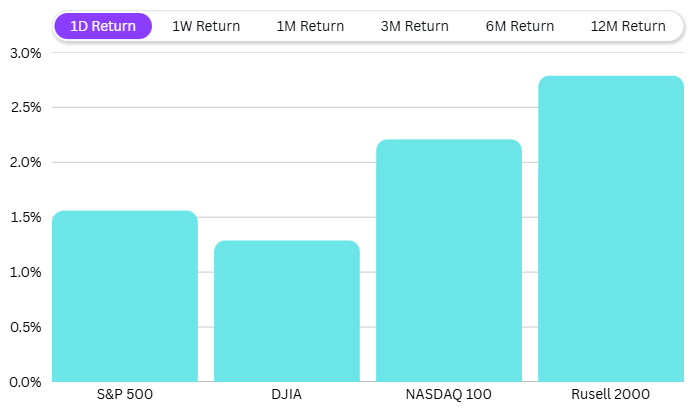Click the Rusell 2000 bar
This screenshot has height=411, width=693.
tap(610, 229)
